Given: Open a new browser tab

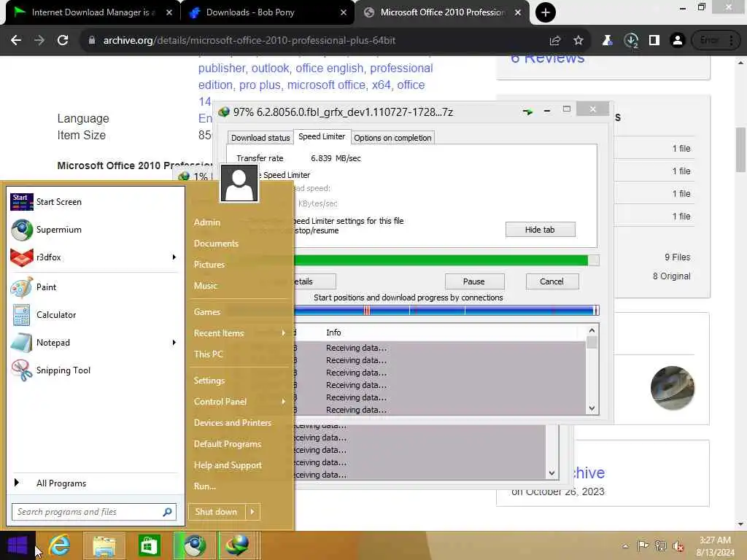Looking at the screenshot, I should tap(546, 12).
